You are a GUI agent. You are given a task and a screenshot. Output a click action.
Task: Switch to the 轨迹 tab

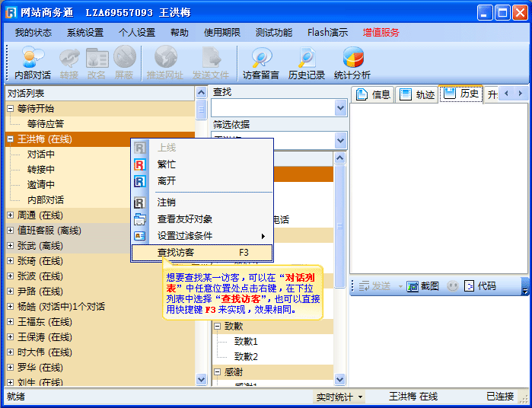417,94
